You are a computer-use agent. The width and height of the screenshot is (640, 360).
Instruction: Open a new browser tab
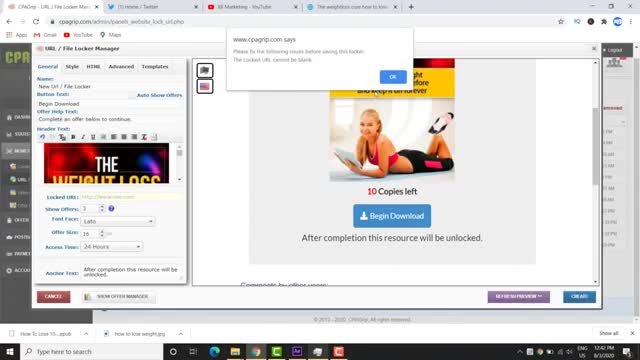(411, 7)
